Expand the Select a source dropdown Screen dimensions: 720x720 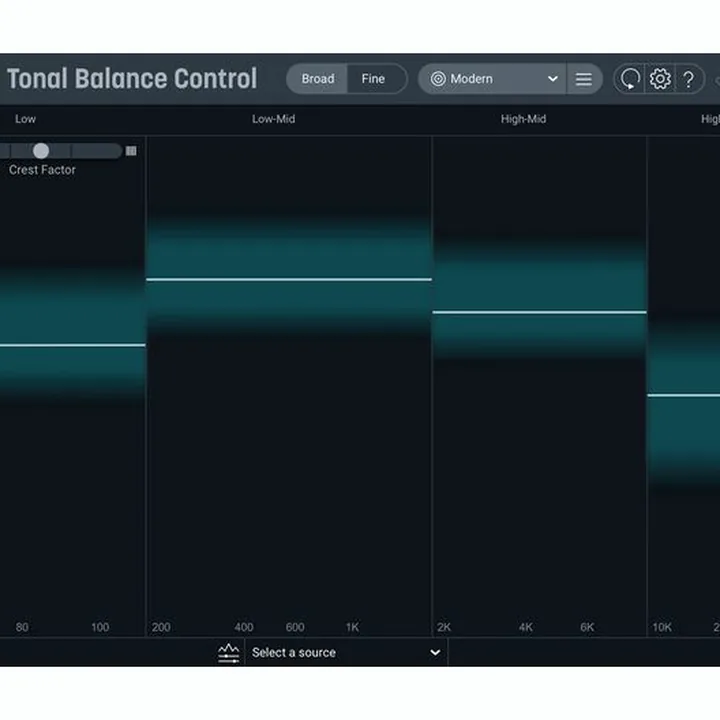[x=347, y=652]
